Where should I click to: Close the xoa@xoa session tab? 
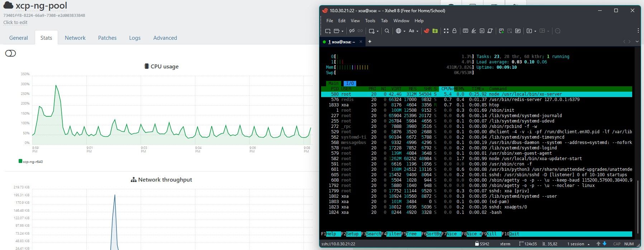pos(361,42)
